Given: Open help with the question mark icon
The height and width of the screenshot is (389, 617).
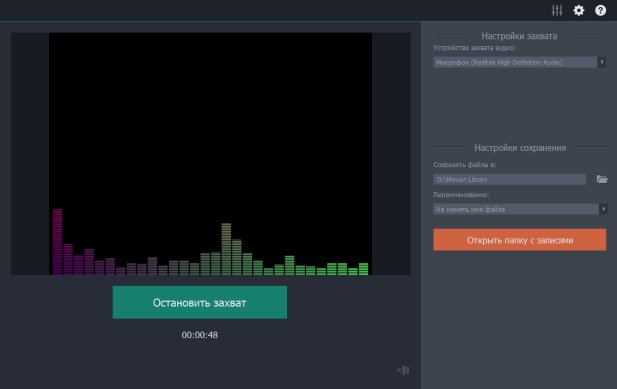Looking at the screenshot, I should coord(600,10).
